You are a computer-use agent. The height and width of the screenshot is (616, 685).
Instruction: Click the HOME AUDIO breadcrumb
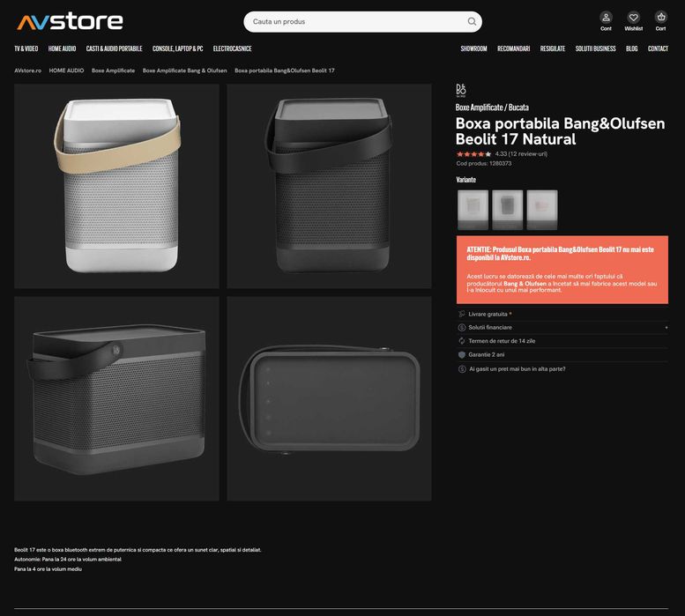click(x=66, y=71)
